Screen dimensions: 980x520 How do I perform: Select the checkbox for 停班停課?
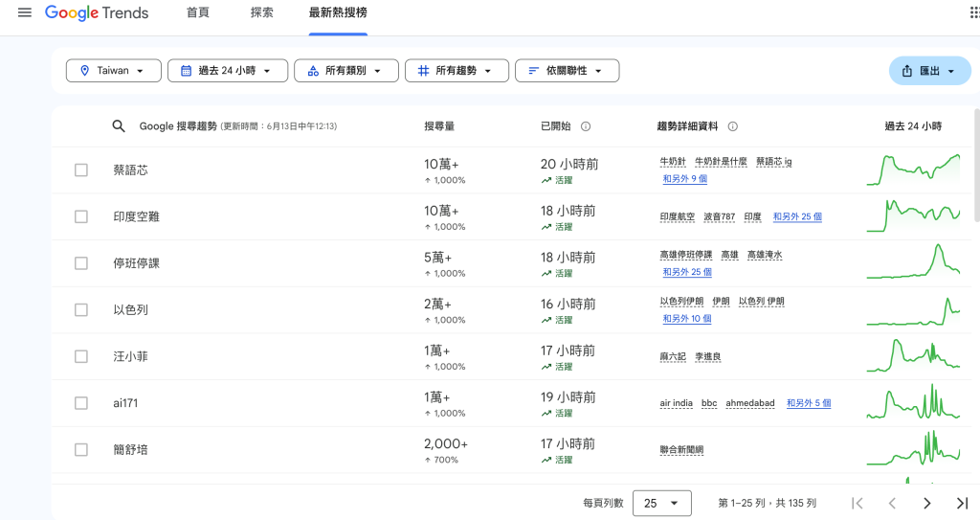81,263
